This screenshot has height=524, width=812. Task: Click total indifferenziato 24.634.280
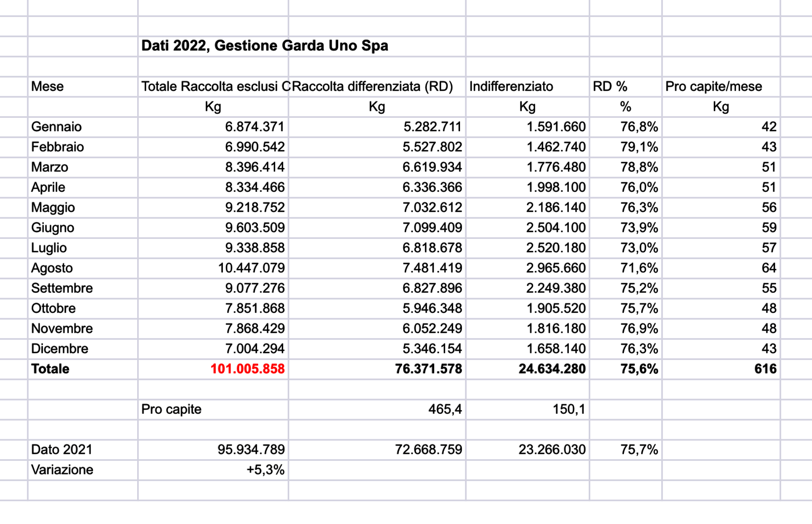point(552,369)
